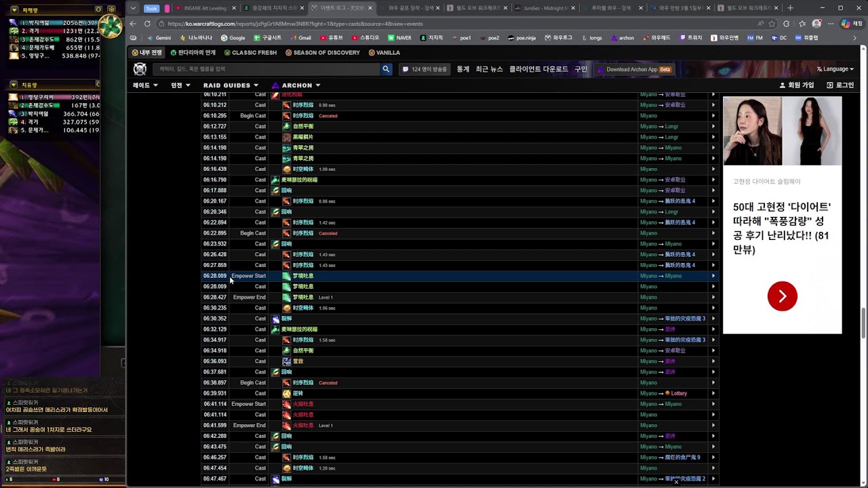Expand the details arrow of 06:20.346 row
868x488 pixels.
point(713,211)
